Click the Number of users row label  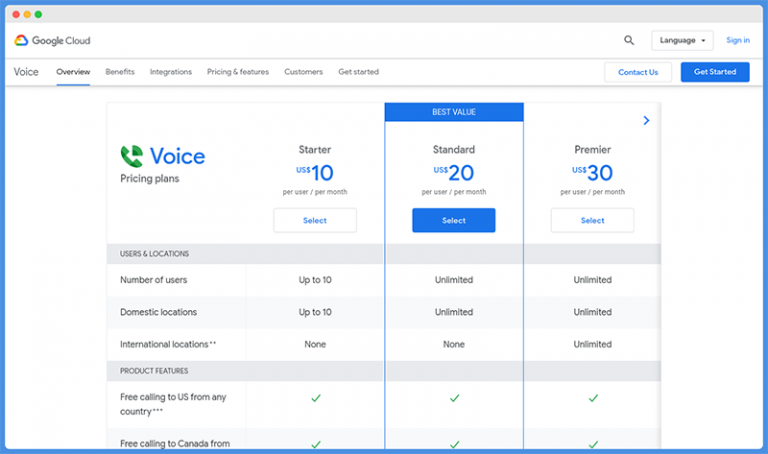tap(153, 280)
